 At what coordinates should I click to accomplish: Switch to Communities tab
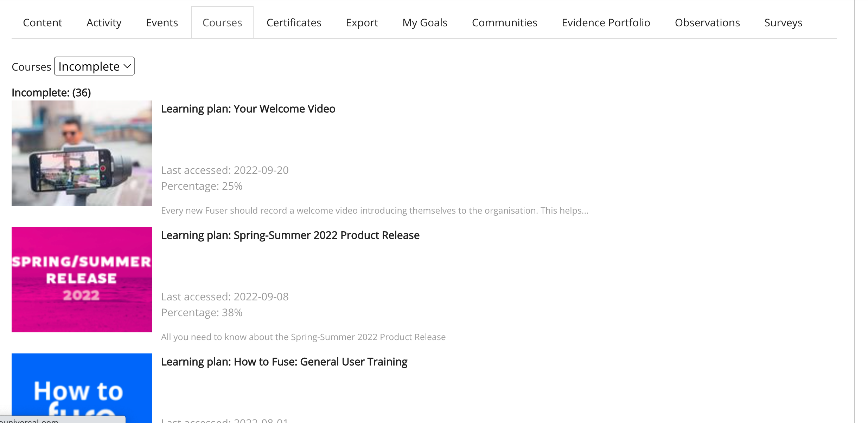504,23
